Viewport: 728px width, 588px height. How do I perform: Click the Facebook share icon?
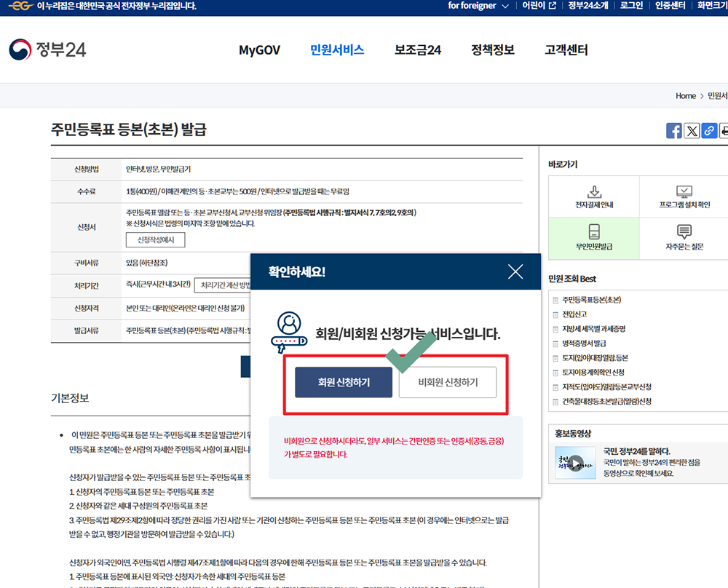click(673, 130)
